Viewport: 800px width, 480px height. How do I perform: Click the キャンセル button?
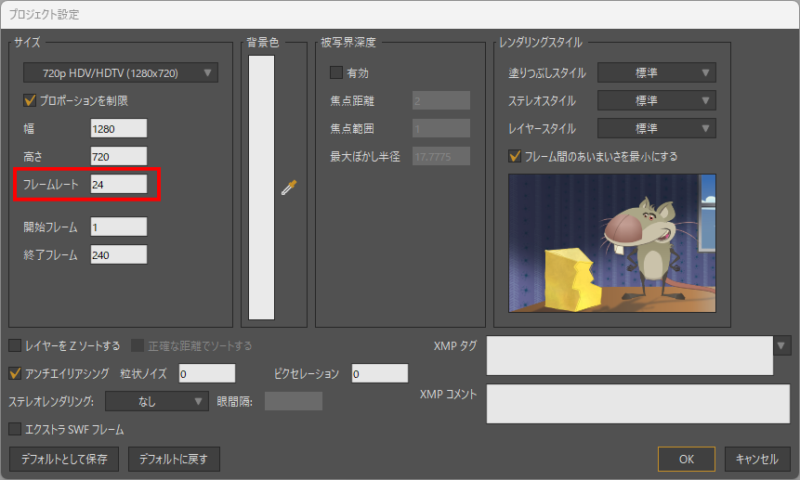click(x=756, y=459)
